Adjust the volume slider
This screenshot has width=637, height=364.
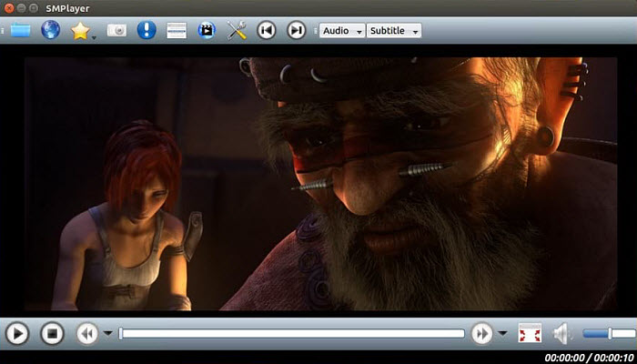pos(610,334)
